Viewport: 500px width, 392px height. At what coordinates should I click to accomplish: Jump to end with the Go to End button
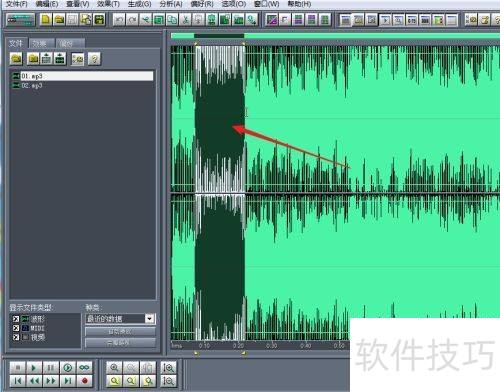[x=68, y=381]
